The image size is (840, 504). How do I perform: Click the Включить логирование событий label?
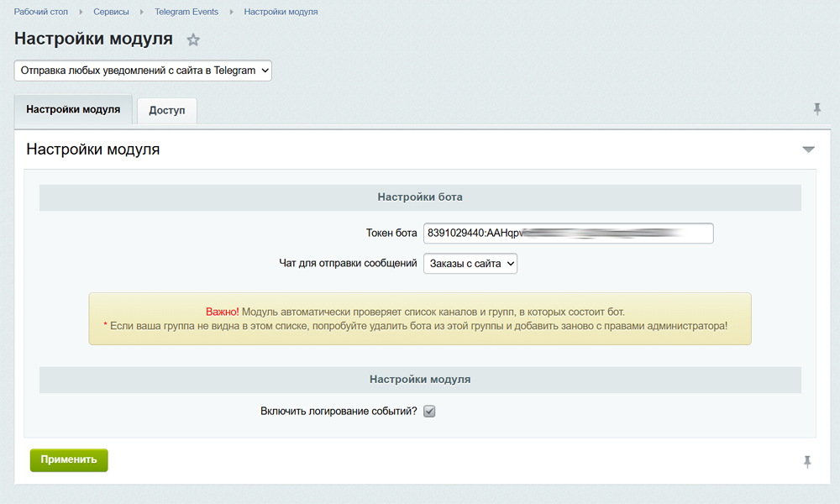click(x=339, y=412)
